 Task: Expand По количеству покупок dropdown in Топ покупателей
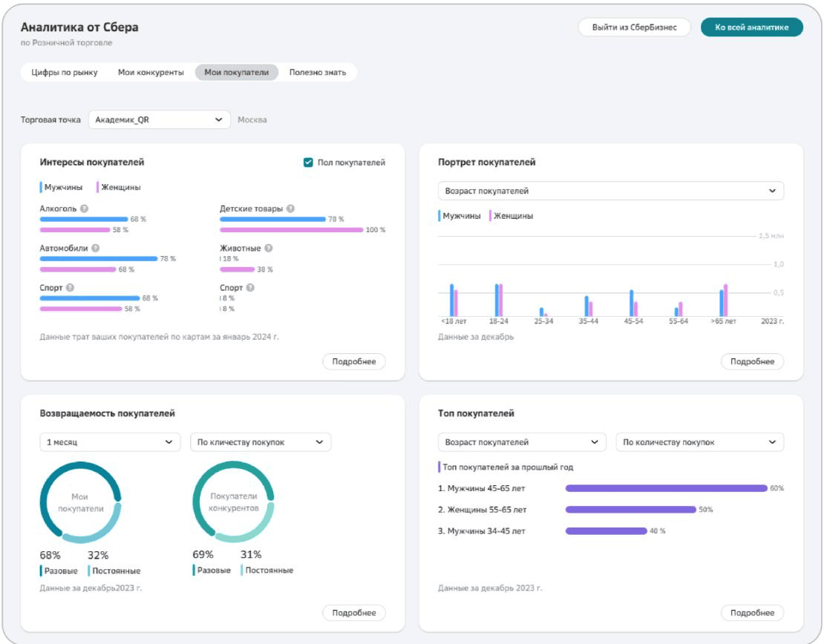699,442
